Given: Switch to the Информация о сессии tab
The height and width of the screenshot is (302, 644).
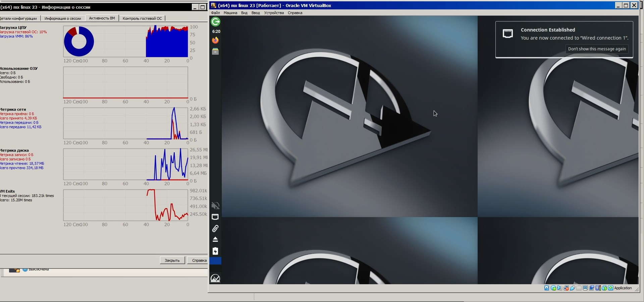Looking at the screenshot, I should coord(63,18).
